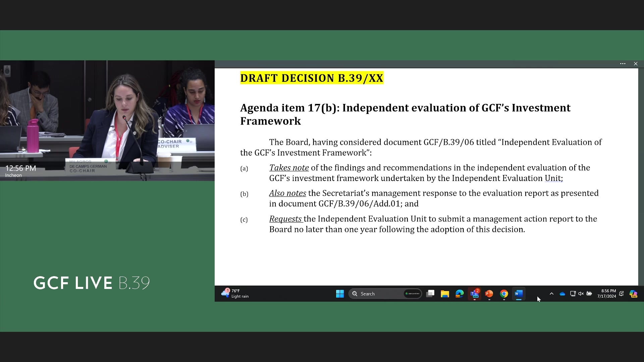Open the Windows Start menu
This screenshot has height=362, width=644.
340,294
